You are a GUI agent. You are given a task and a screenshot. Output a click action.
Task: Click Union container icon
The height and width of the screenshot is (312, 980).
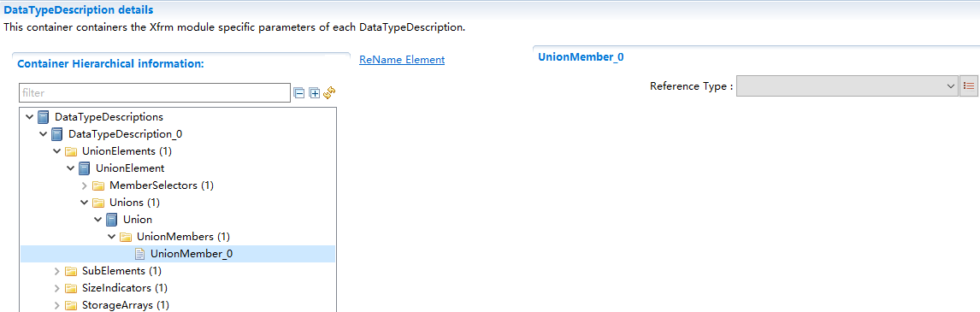click(112, 220)
